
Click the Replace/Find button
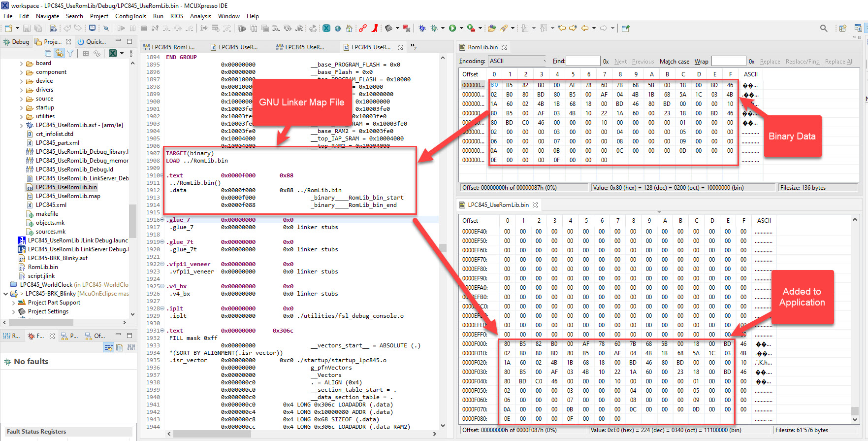(803, 62)
